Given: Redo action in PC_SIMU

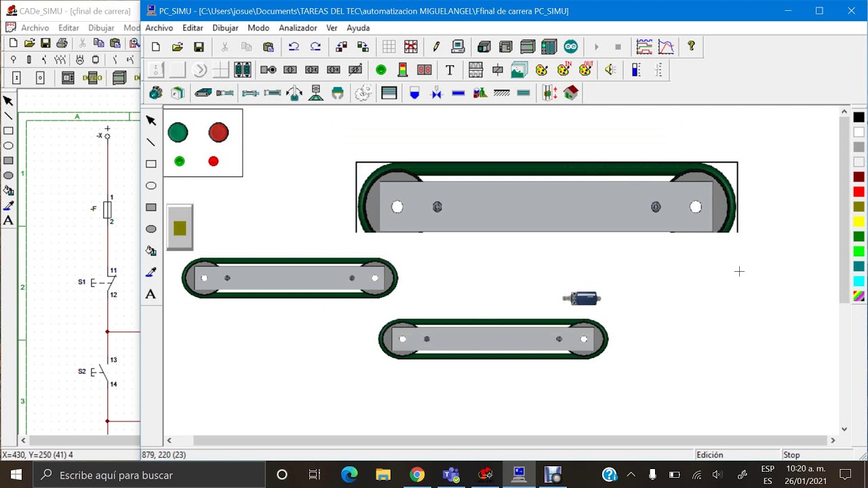Looking at the screenshot, I should [x=315, y=47].
